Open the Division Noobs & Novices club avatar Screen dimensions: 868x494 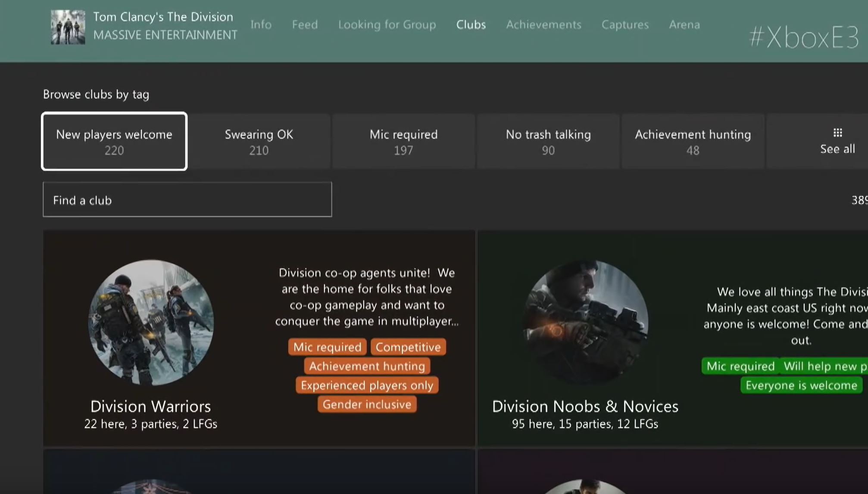coord(585,322)
